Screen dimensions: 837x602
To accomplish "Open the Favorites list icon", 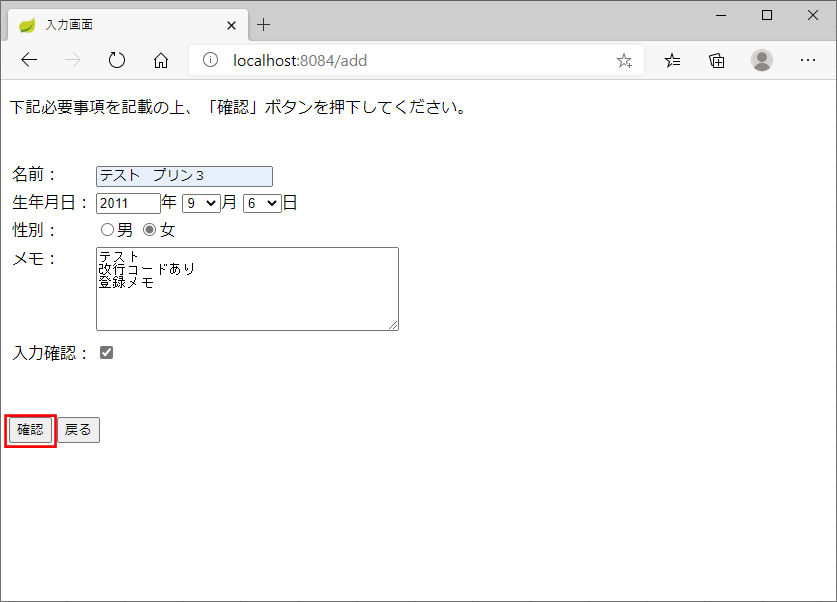I will (673, 60).
